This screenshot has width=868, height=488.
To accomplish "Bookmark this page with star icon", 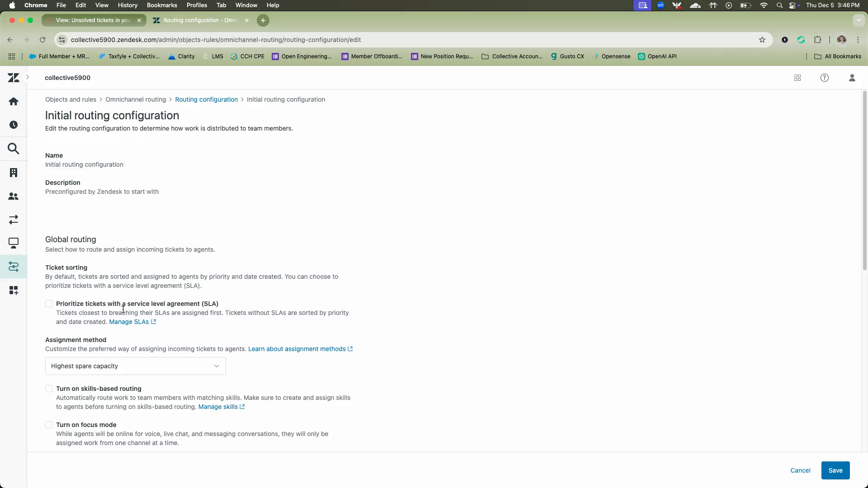I will point(762,40).
